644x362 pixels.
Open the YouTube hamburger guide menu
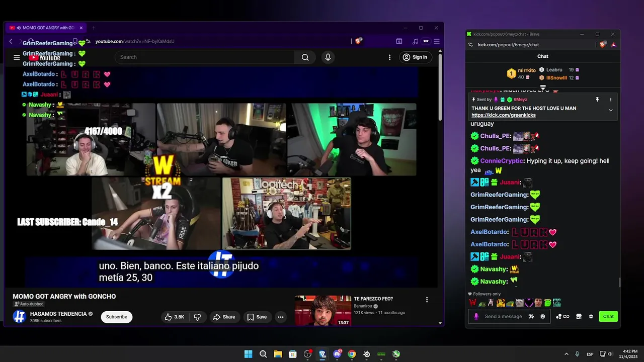point(17,57)
